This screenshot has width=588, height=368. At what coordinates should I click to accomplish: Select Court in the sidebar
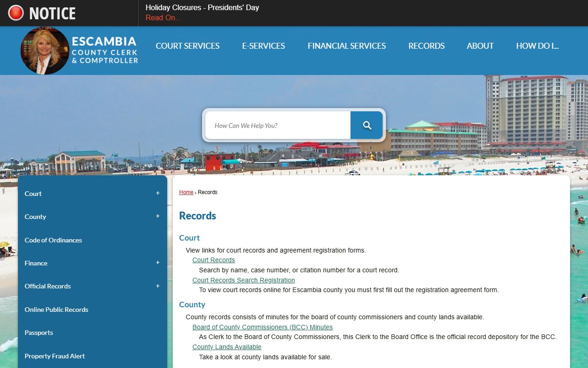33,194
